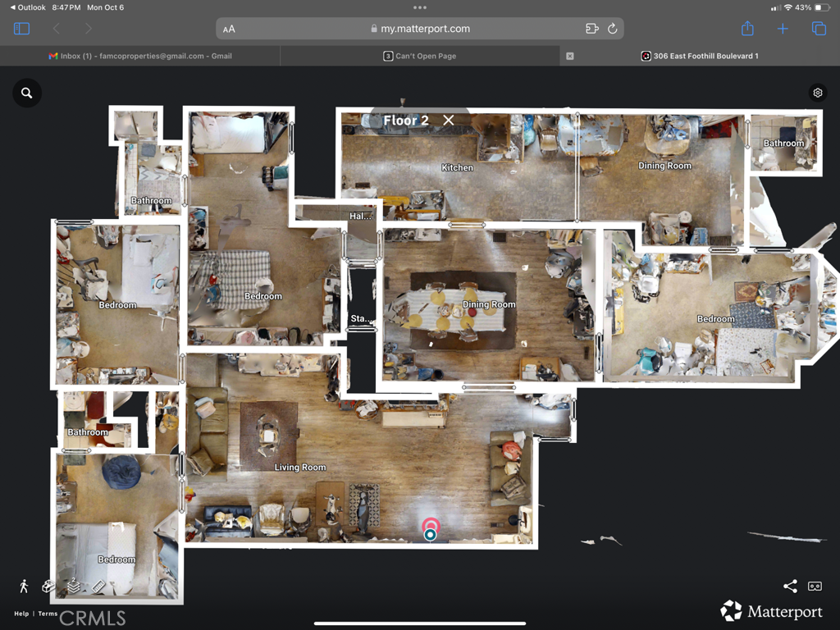Show the tab overview grid
Screen dimensions: 840x630
(x=819, y=28)
